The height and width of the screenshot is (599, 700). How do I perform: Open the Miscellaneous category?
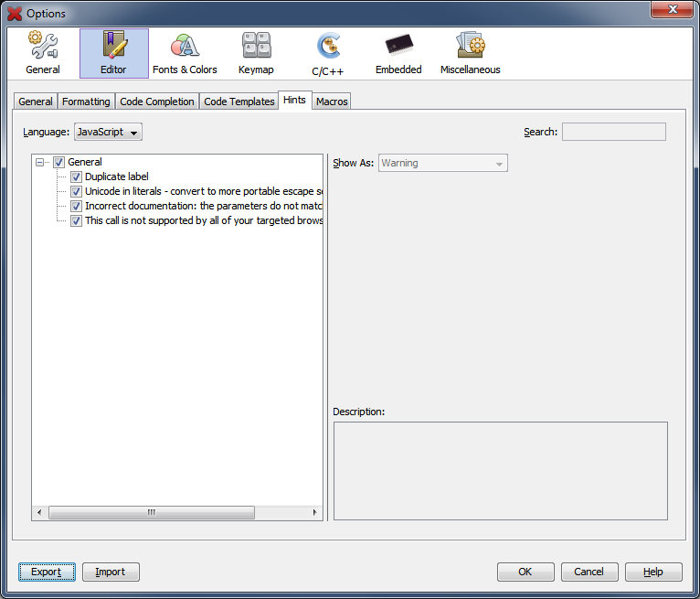(470, 53)
